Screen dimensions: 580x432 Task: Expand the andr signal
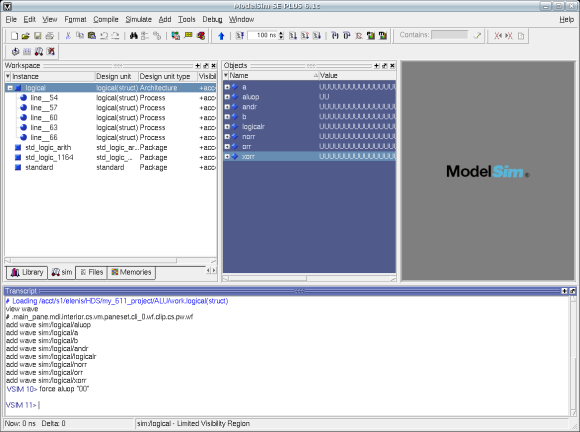coord(227,107)
